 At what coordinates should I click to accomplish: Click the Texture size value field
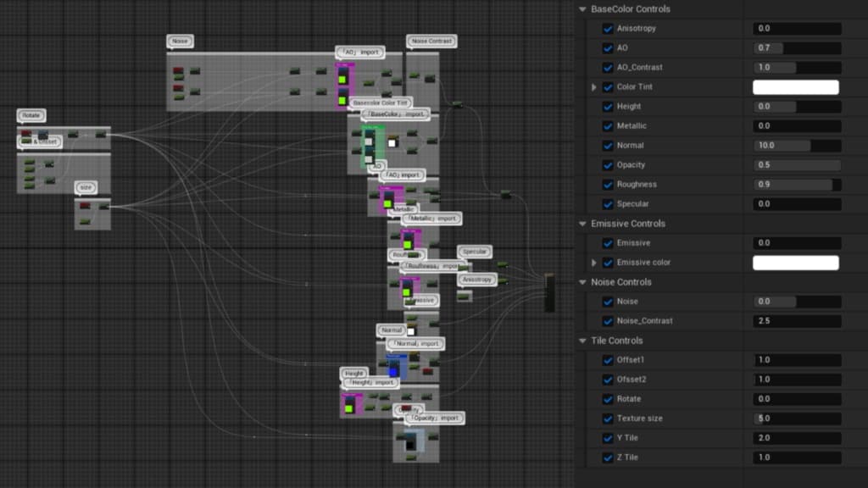[x=797, y=419]
